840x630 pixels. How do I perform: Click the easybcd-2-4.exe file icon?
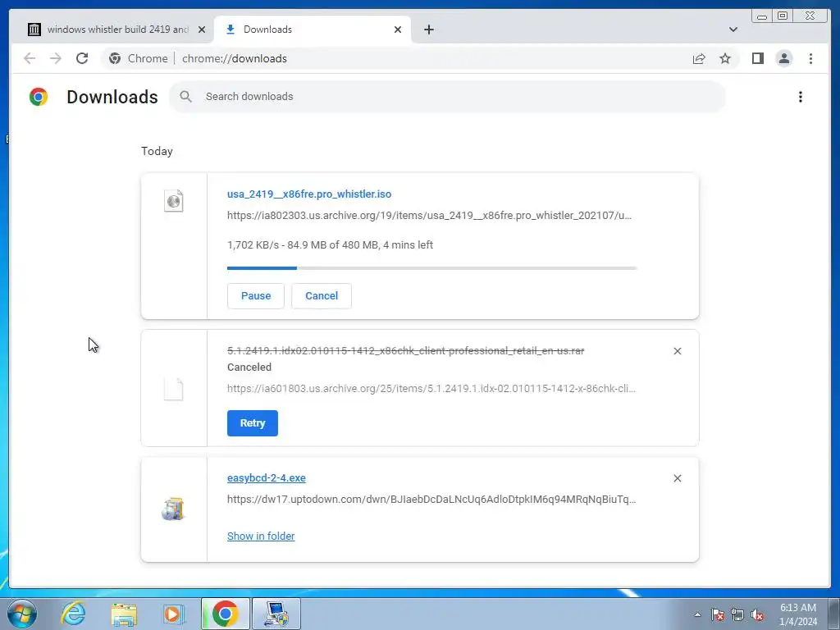(173, 509)
